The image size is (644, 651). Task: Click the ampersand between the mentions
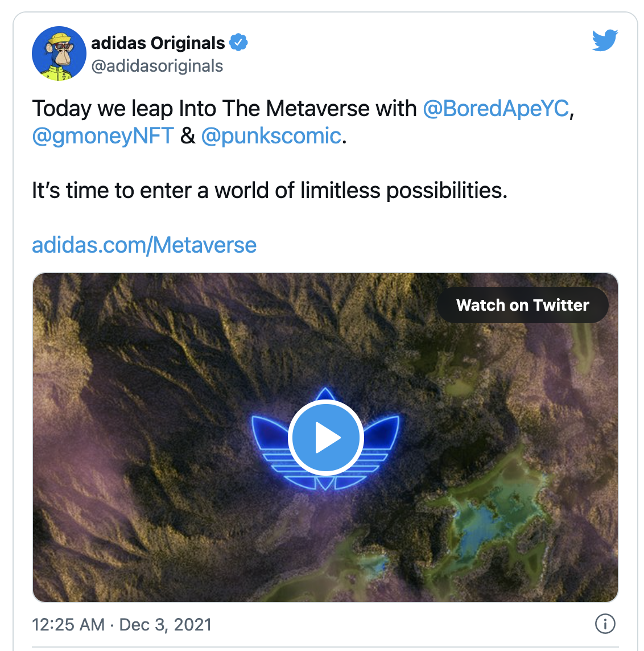pyautogui.click(x=187, y=136)
